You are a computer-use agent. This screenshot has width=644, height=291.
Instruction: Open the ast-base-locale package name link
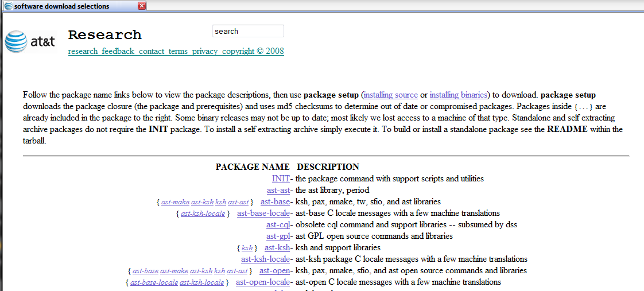(x=263, y=214)
